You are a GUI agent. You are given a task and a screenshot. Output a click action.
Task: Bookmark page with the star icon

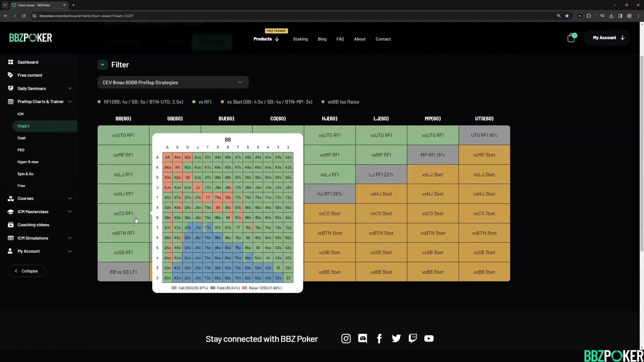(567, 16)
